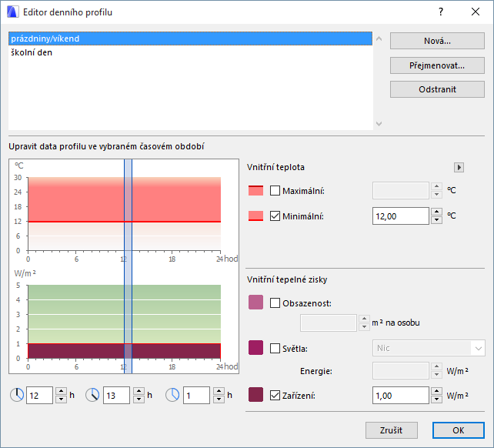494x448 pixels.
Task: Decrease Minimální temperature with down arrow
Action: point(436,219)
